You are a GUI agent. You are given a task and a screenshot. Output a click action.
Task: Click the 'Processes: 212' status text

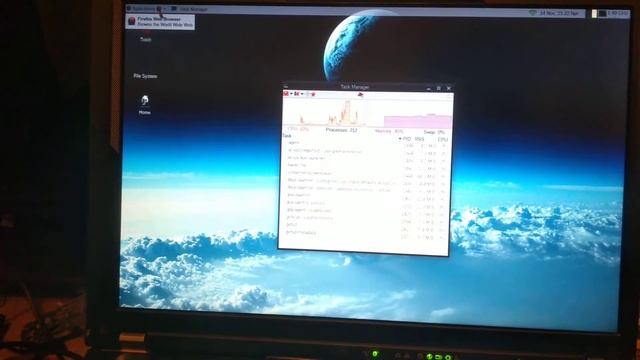coord(341,130)
